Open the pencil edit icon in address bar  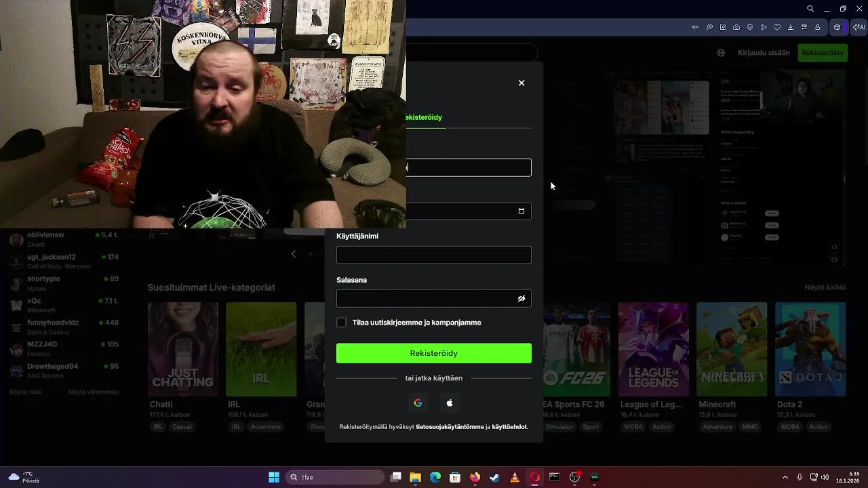[x=723, y=27]
